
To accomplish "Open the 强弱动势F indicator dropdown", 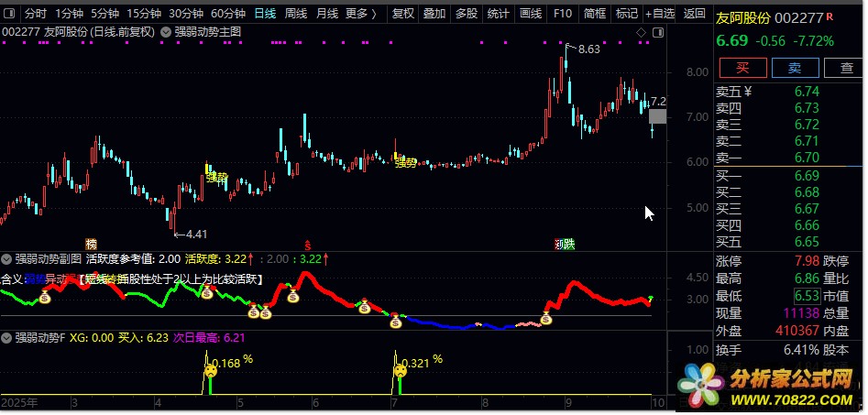I will pos(6,337).
